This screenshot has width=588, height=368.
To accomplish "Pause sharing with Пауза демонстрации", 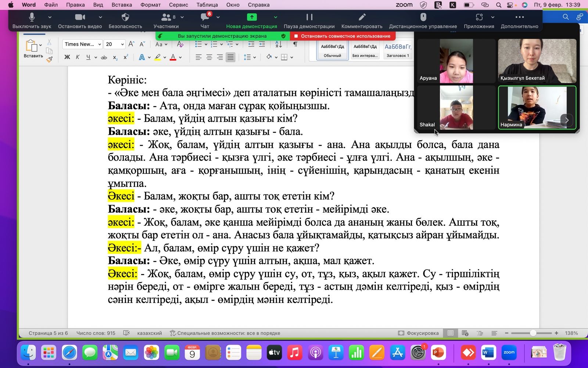I will tap(309, 21).
